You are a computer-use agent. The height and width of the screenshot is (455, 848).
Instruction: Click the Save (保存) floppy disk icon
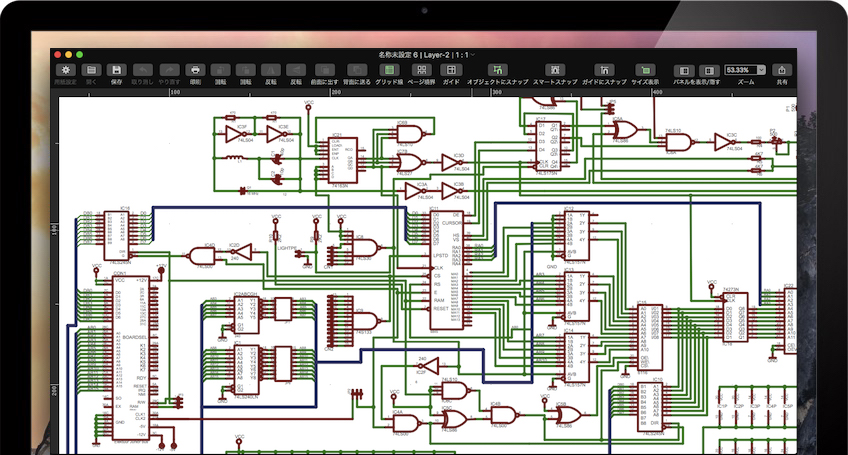click(117, 70)
